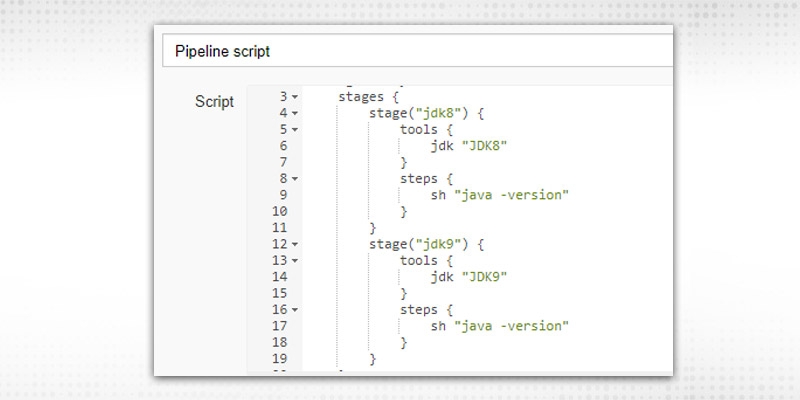Click line number 10 in the gutter
800x400 pixels.
pyautogui.click(x=280, y=211)
